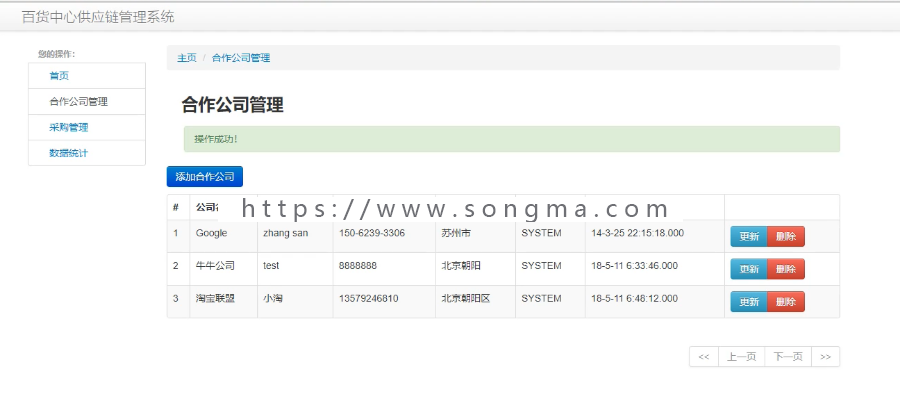Click contact name zhang san

click(x=285, y=233)
